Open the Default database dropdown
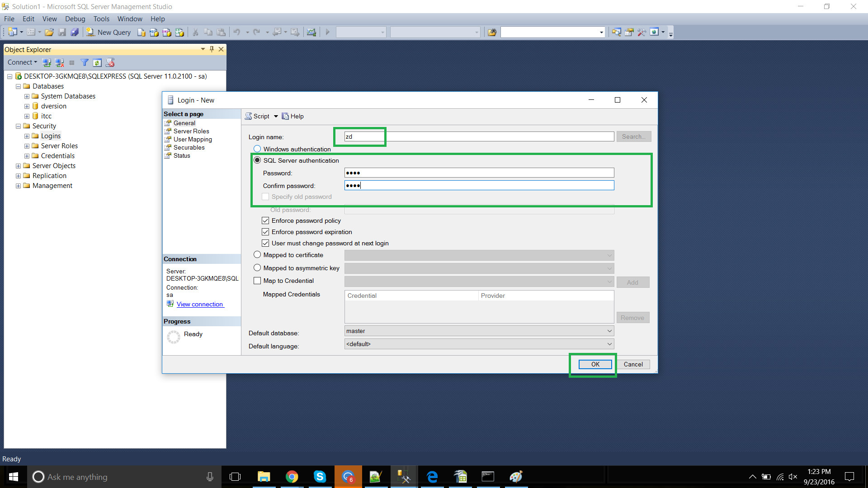The width and height of the screenshot is (868, 488). point(609,331)
